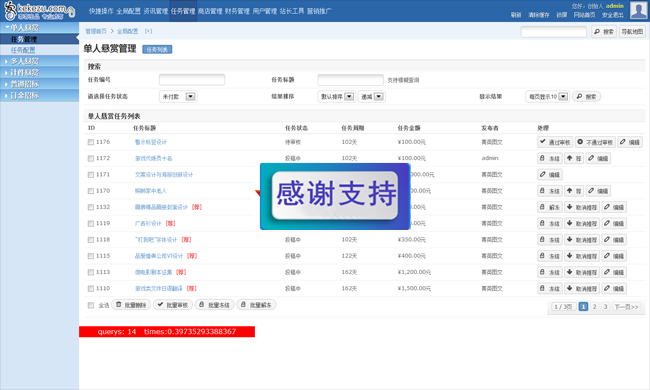
Task: Freeze task 1172 with the lock button
Action: click(x=550, y=158)
